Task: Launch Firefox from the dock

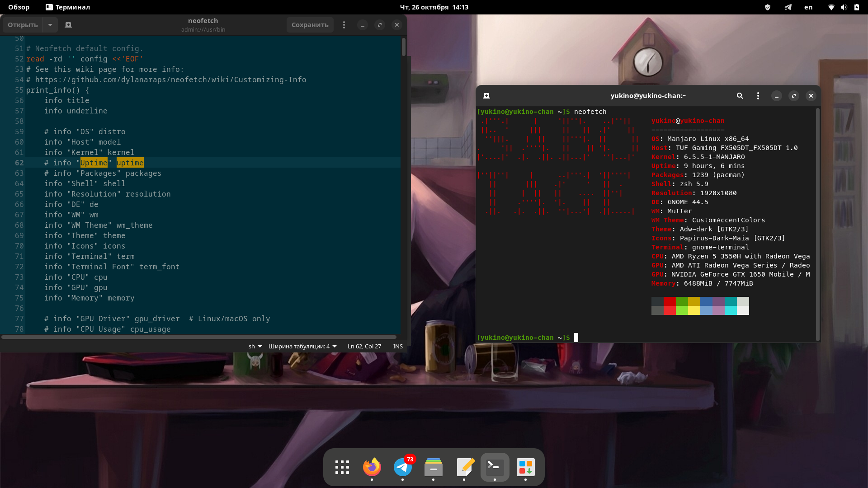Action: tap(372, 467)
